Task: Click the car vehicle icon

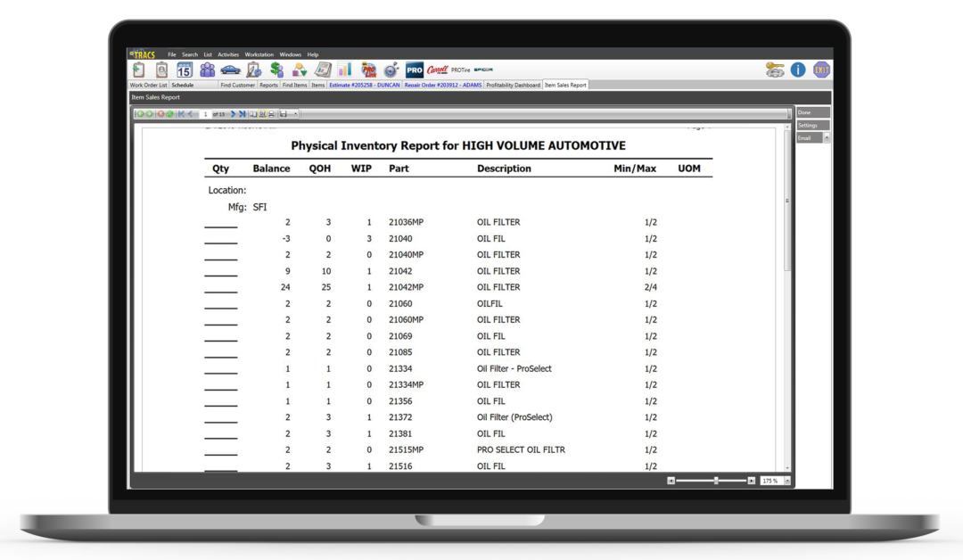Action: [x=229, y=69]
